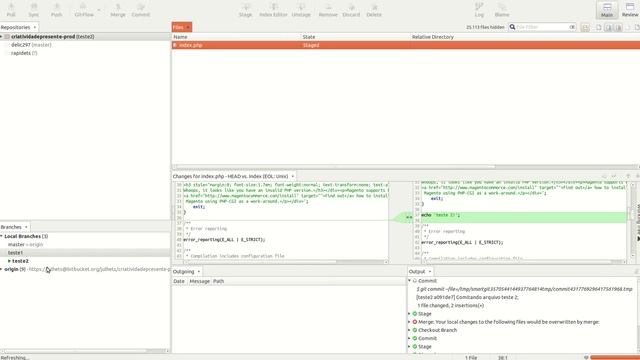This screenshot has width=640, height=360.
Task: Open the Output panel menu arrow
Action: (430, 271)
